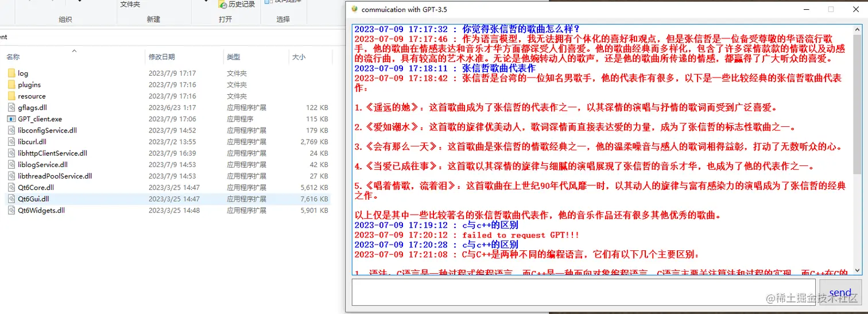Click the libthreadPoolService.dll file icon
This screenshot has width=868, height=314.
pyautogui.click(x=12, y=176)
